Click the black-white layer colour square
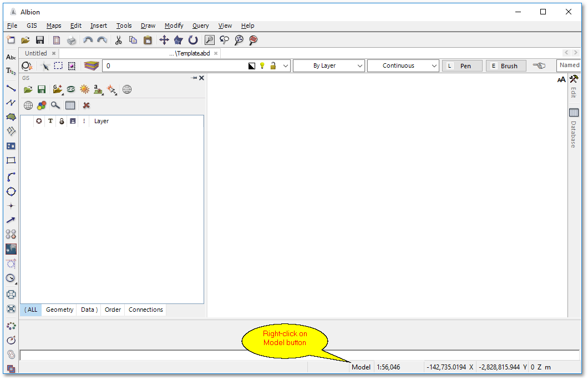 [252, 66]
